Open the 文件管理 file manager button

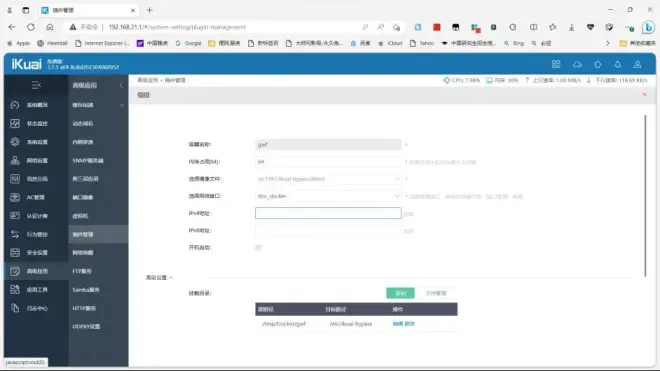click(x=436, y=293)
